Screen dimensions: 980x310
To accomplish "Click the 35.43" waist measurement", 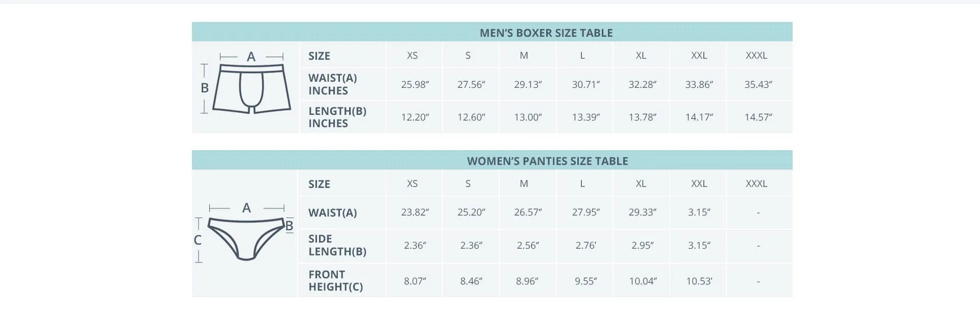I will [758, 85].
